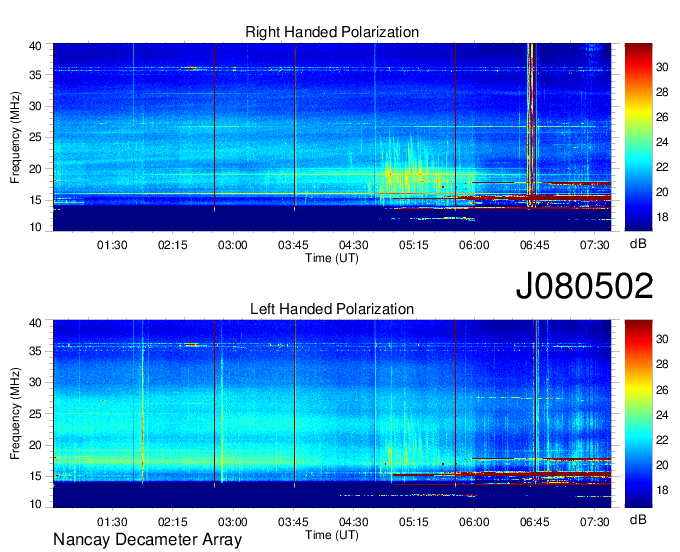
Task: Click the 20 MHz tick on right-handed plot
Action: tap(36, 169)
